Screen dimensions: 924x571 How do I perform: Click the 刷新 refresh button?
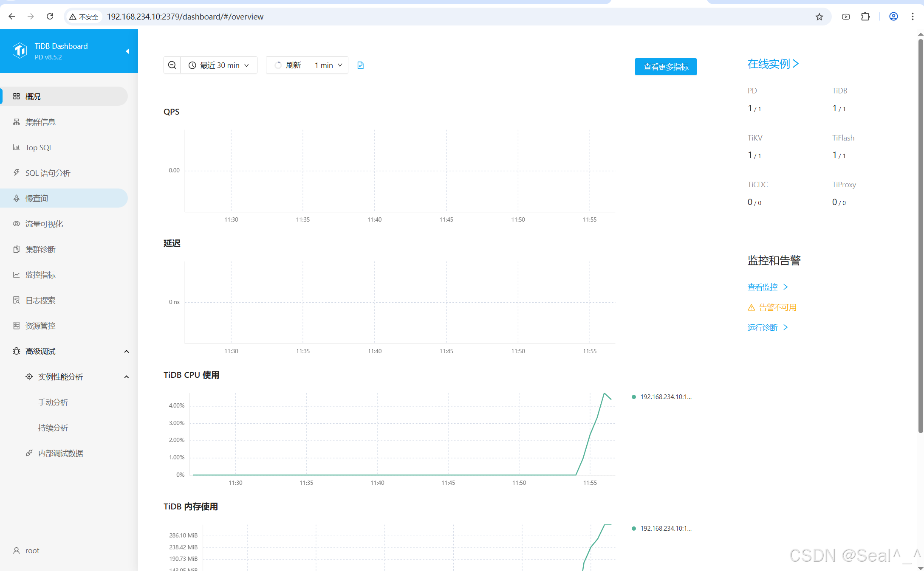(288, 65)
